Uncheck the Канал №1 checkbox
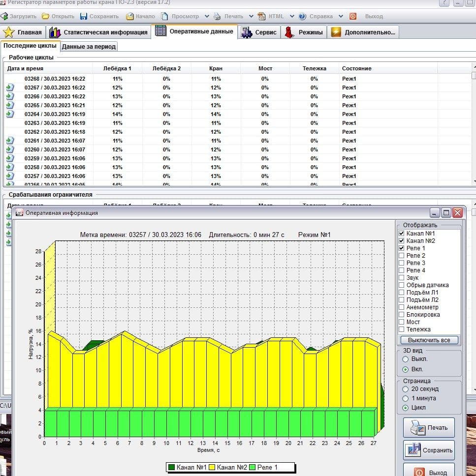 pos(401,234)
